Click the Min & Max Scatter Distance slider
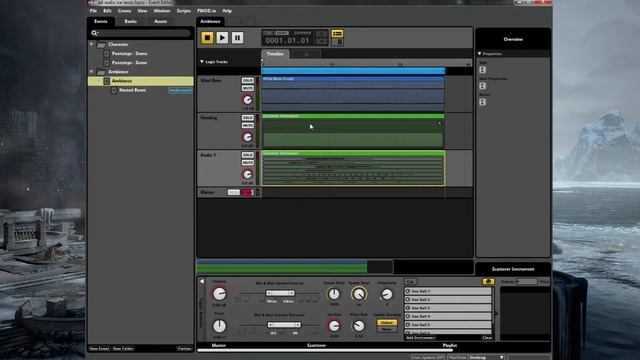640x360 pixels. tap(284, 325)
